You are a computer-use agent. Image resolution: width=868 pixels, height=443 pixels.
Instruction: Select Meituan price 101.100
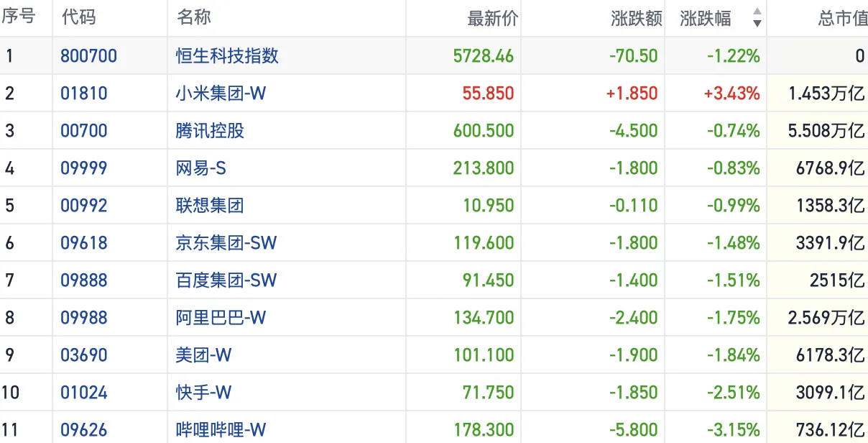484,355
